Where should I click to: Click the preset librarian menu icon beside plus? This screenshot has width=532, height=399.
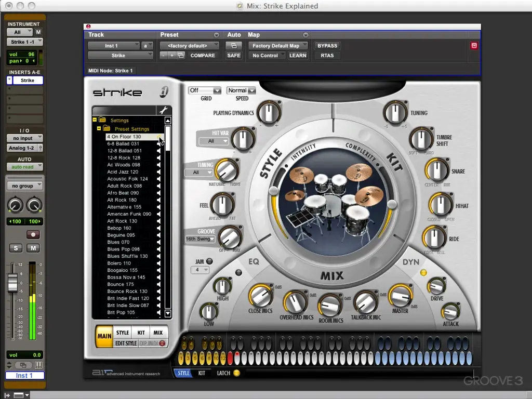tap(181, 55)
